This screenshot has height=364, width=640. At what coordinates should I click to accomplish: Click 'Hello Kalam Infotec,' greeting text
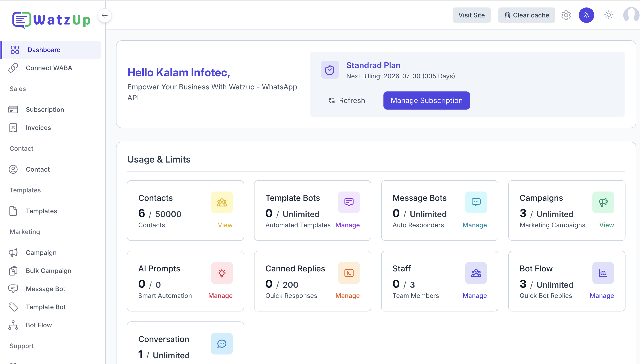click(178, 72)
